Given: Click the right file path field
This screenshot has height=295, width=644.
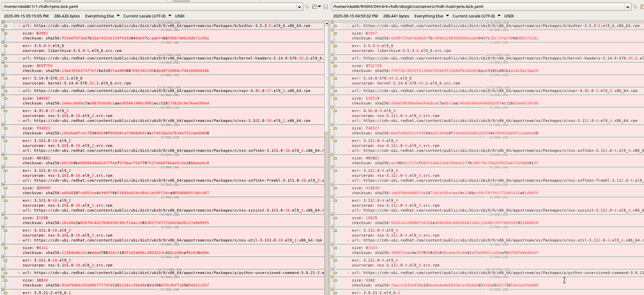Looking at the screenshot, I should pyautogui.click(x=478, y=7).
